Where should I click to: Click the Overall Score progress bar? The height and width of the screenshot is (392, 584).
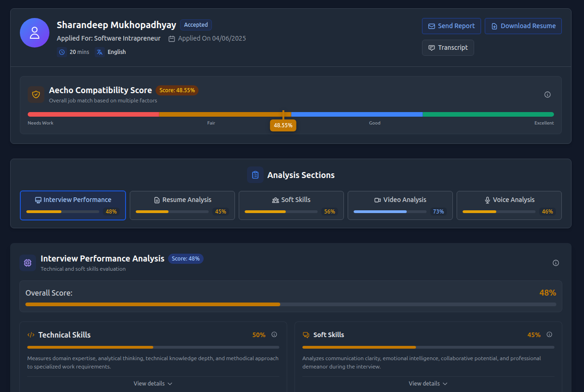point(291,304)
